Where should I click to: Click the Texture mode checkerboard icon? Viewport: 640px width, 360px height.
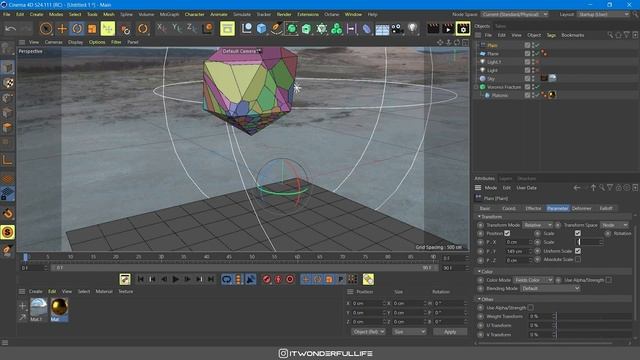click(x=8, y=83)
